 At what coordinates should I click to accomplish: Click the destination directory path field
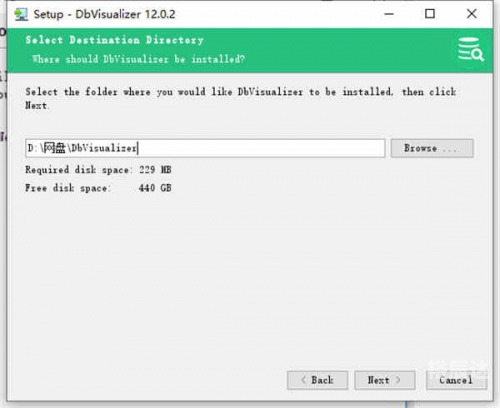[x=205, y=148]
